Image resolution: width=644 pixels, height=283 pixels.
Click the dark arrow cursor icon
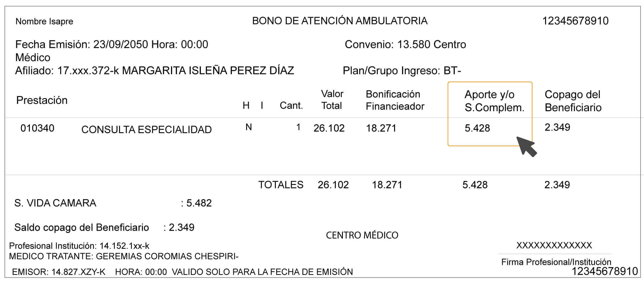(x=526, y=146)
